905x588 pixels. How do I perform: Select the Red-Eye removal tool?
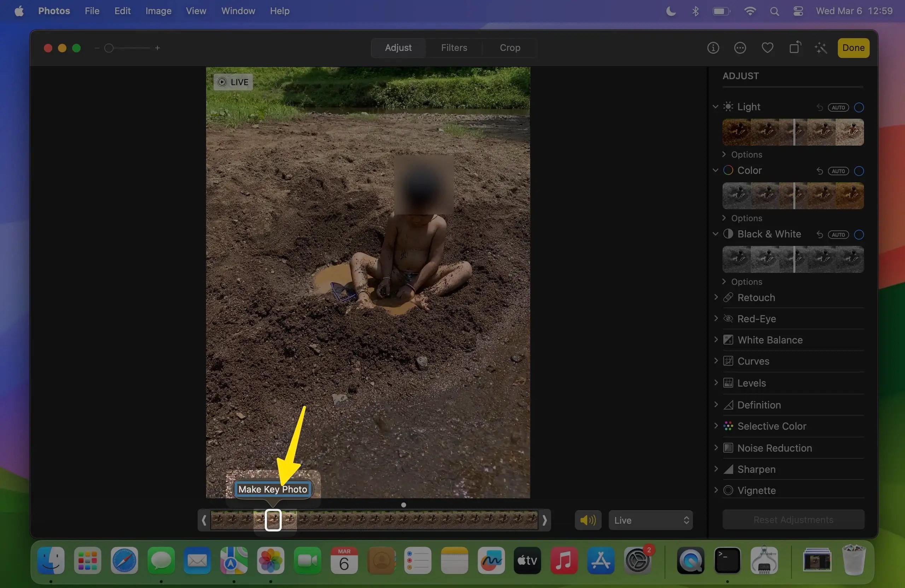click(756, 318)
